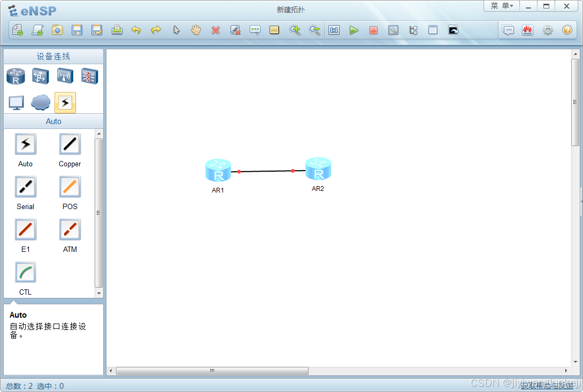Select the pointer arrow tool
This screenshot has width=583, height=392.
tap(177, 30)
